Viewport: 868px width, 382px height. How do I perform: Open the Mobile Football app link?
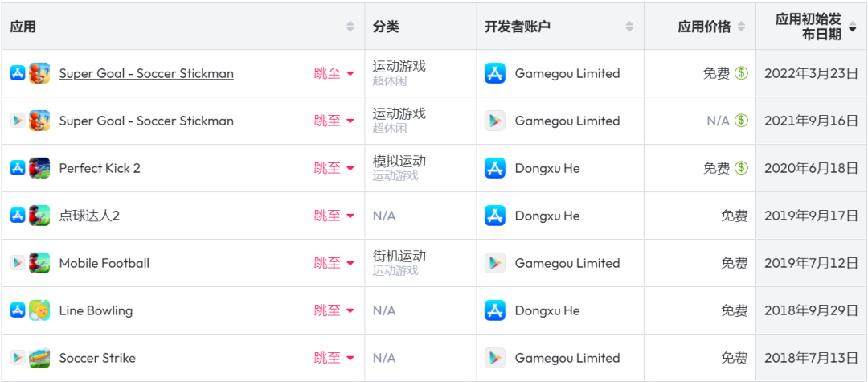[x=104, y=263]
